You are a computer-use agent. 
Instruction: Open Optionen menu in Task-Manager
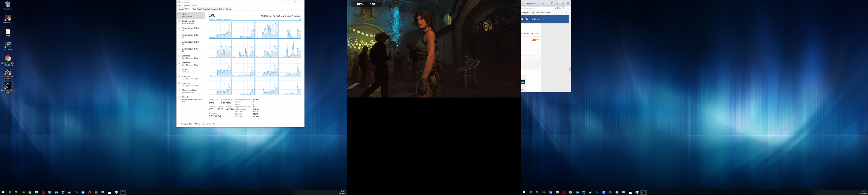point(186,5)
